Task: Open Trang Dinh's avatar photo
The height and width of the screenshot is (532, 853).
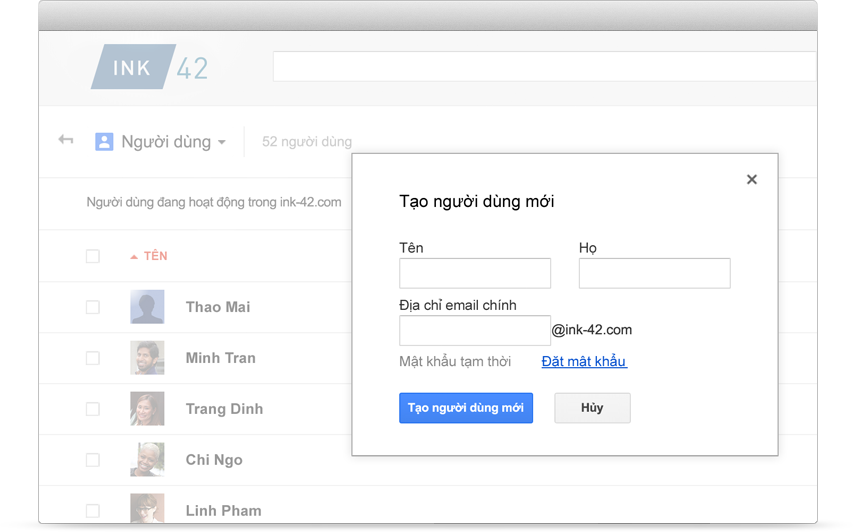Action: click(x=147, y=409)
